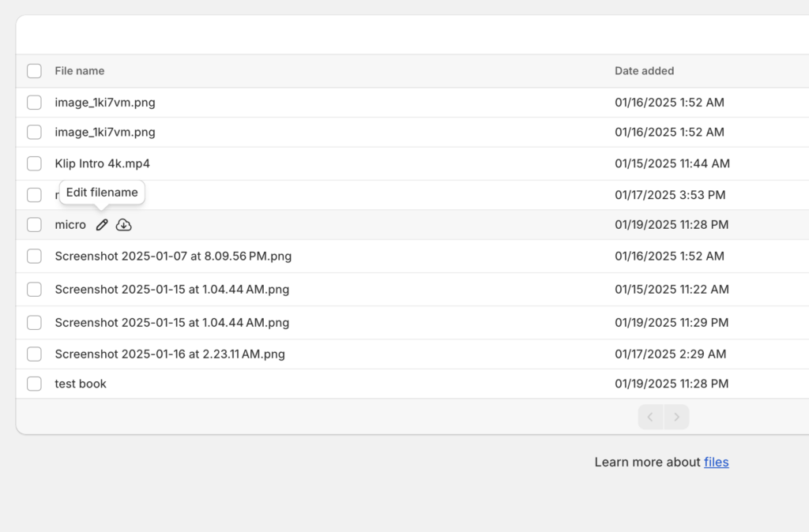Check the Screenshot 2025-01-16 at 2.23.11 AM row
This screenshot has width=809, height=532.
[x=34, y=354]
